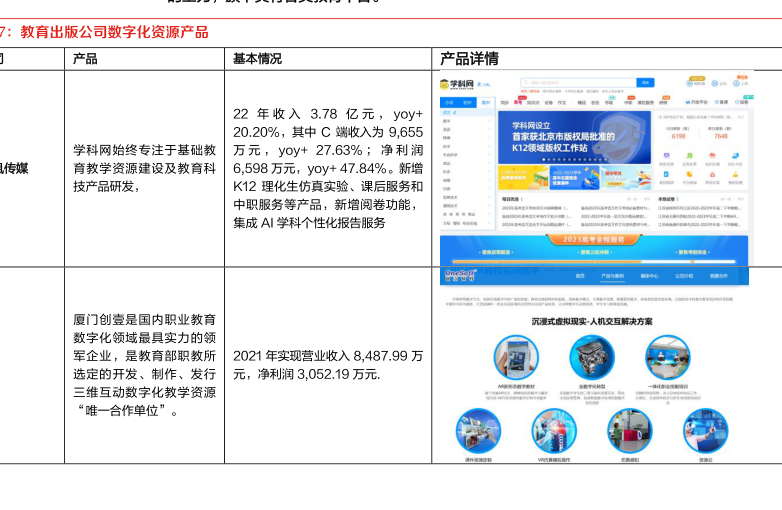Select the 小学 tab in 学科网 sidebar
The height and width of the screenshot is (510, 782).
[x=449, y=103]
